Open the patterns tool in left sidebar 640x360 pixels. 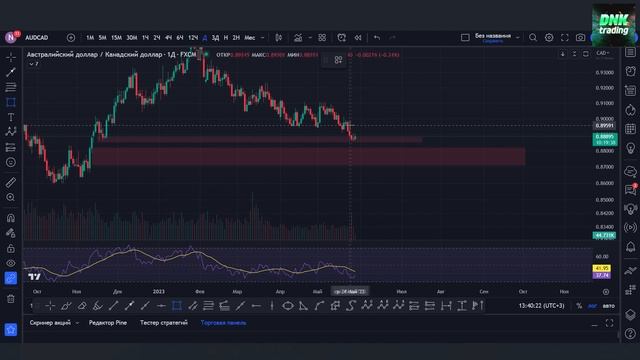11,132
